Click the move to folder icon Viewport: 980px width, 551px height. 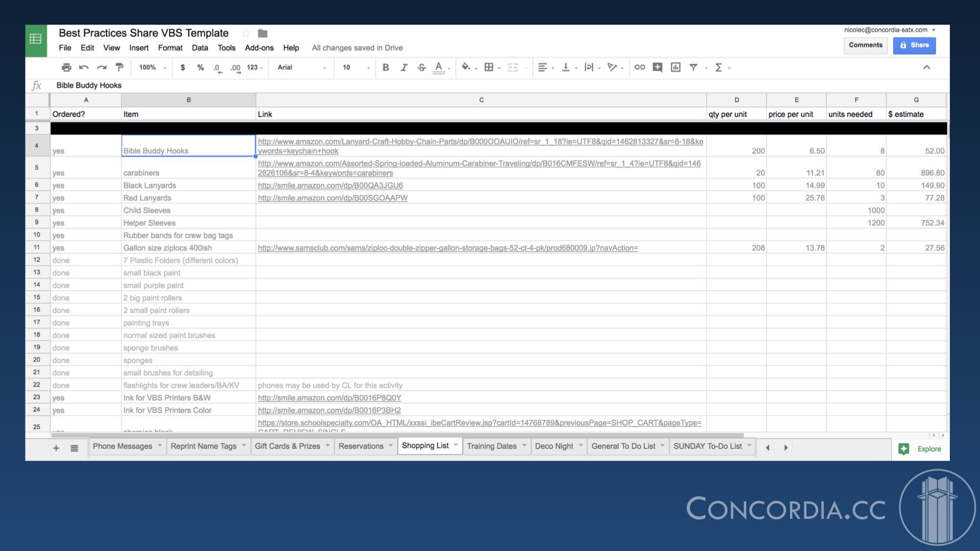pyautogui.click(x=262, y=33)
